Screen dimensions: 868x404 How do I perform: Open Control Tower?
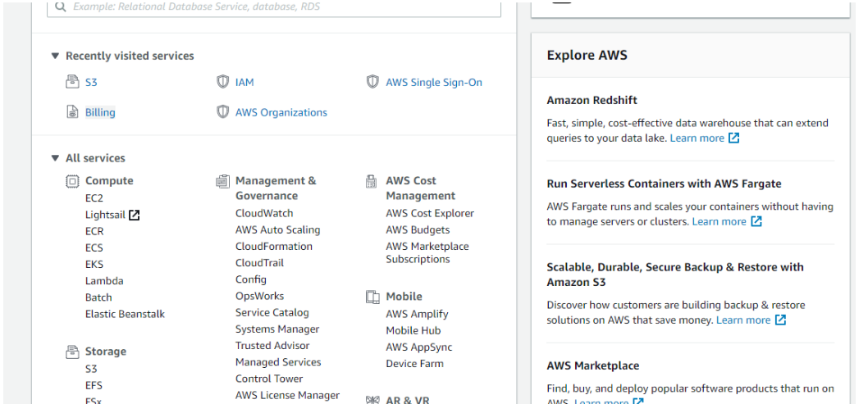(x=269, y=379)
